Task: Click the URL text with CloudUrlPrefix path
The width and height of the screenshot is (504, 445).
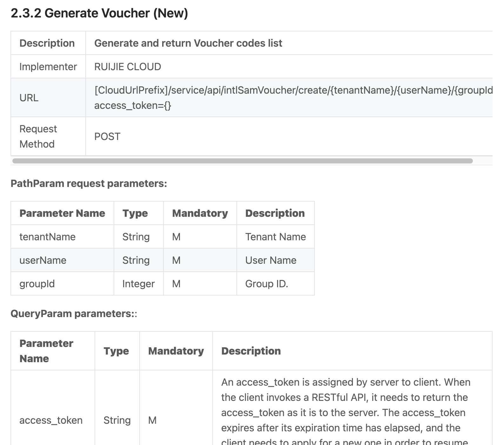Action: (x=294, y=90)
